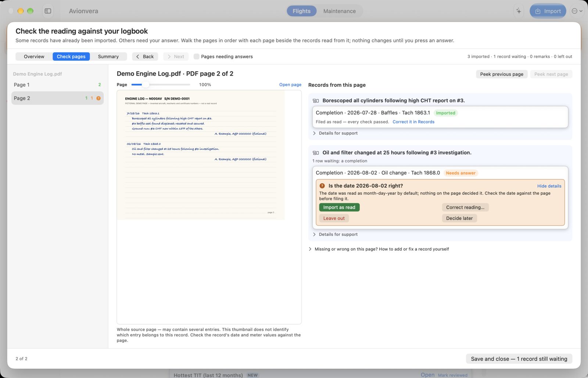The height and width of the screenshot is (378, 588).
Task: Click the sparkle assistant icon in toolbar
Action: 519,11
